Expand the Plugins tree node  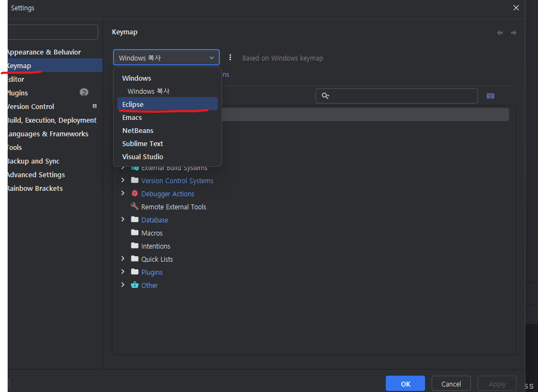[123, 272]
